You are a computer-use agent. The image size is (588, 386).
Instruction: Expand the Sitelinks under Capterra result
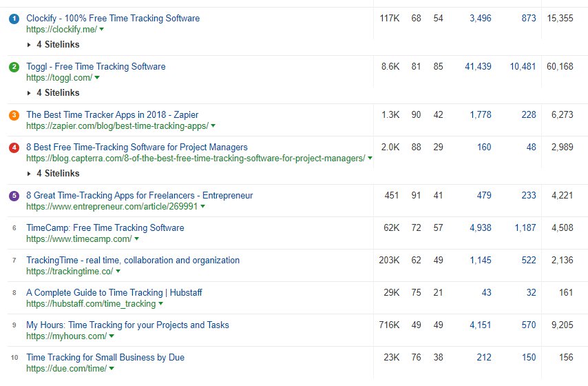point(53,174)
